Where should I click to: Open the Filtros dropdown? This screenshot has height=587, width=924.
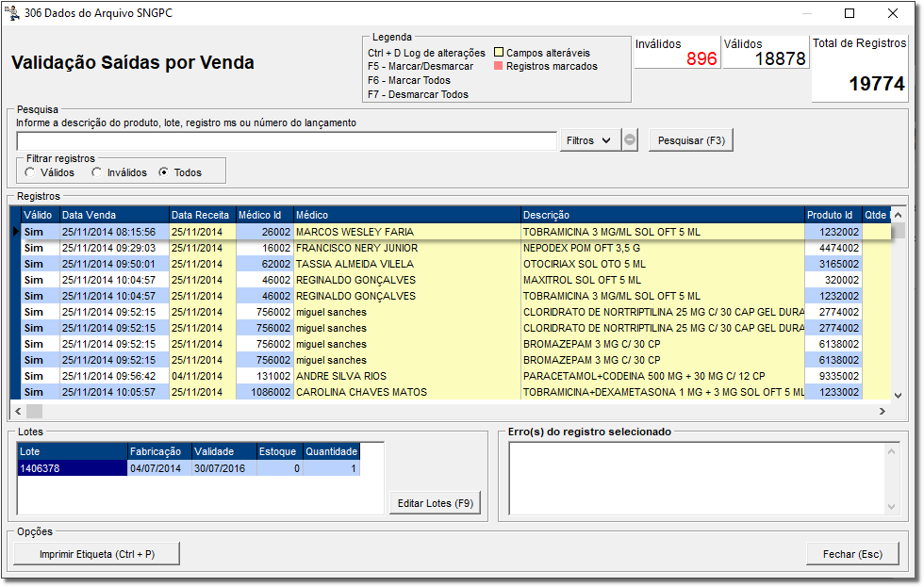pyautogui.click(x=590, y=140)
